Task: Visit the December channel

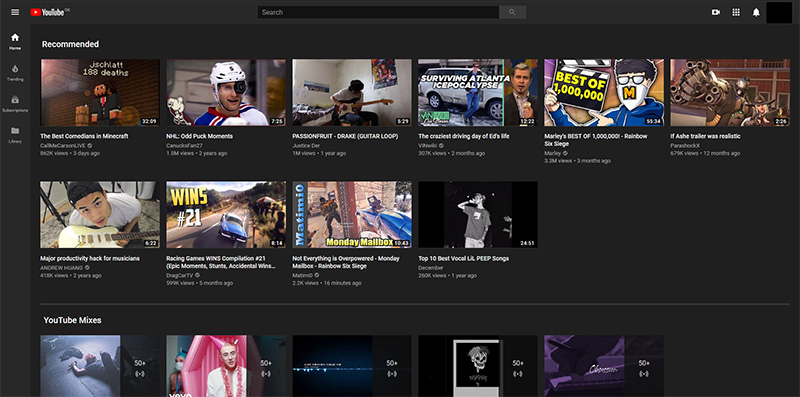Action: click(431, 268)
